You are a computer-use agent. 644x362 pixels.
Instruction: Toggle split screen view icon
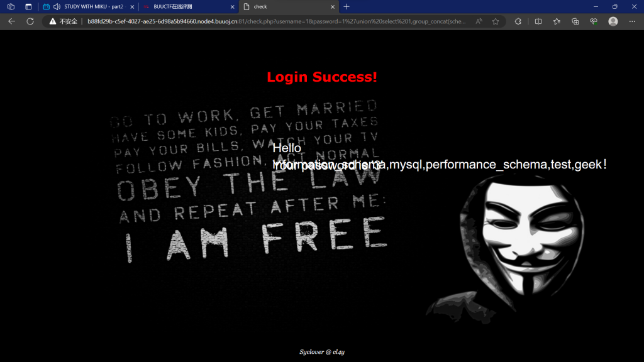(538, 21)
